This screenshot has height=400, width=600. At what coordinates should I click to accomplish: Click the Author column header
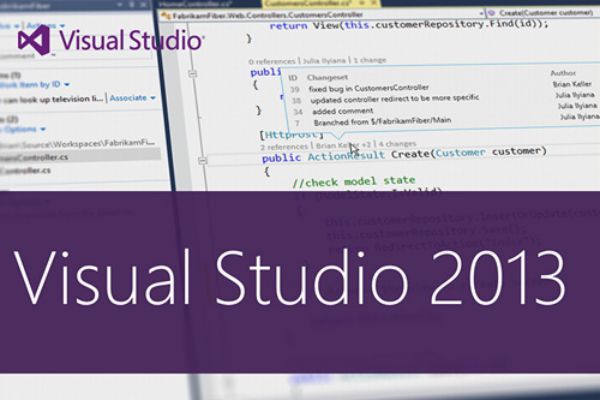tap(563, 73)
